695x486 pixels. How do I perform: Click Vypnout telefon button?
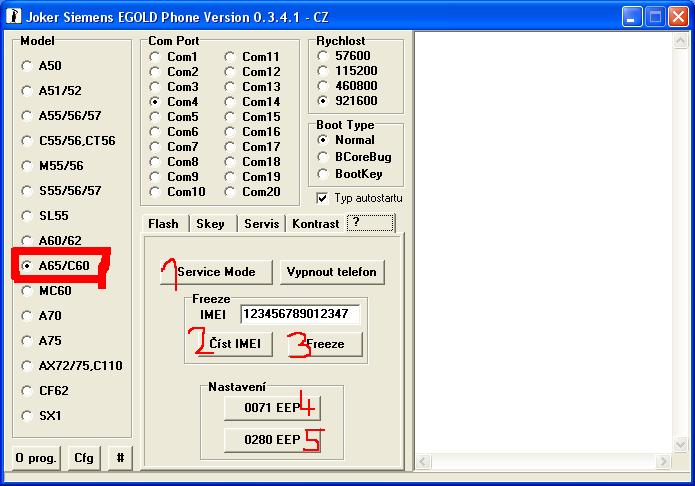tap(332, 272)
